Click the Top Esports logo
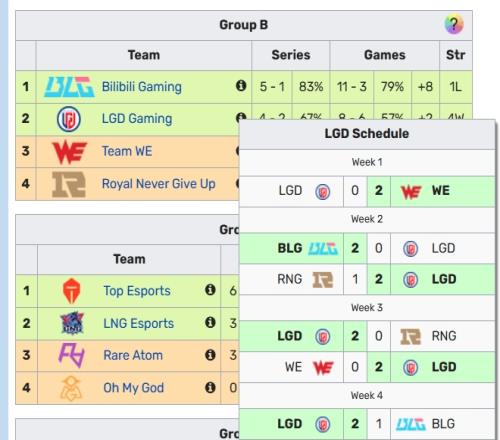500x440 pixels. tap(71, 291)
